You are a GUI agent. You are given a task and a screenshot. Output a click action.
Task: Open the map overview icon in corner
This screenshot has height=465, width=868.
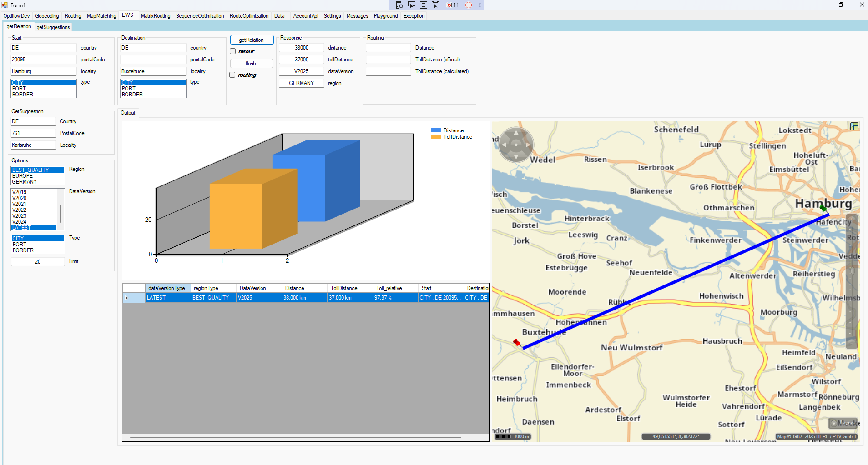point(854,127)
